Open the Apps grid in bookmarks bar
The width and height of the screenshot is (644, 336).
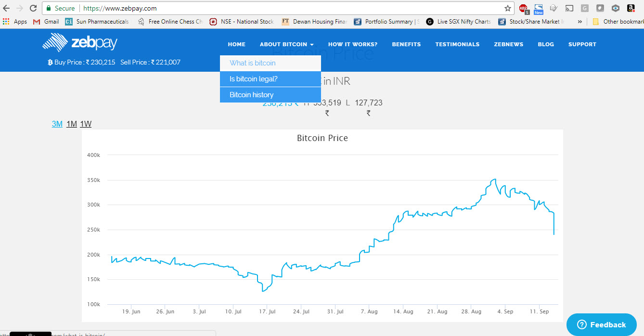pyautogui.click(x=15, y=22)
